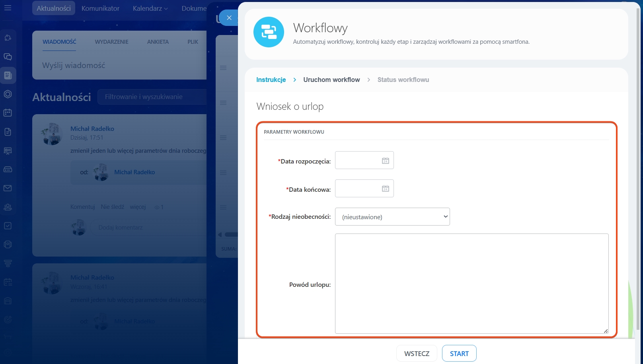
Task: Select the WYDARZENIE tab
Action: (x=111, y=42)
